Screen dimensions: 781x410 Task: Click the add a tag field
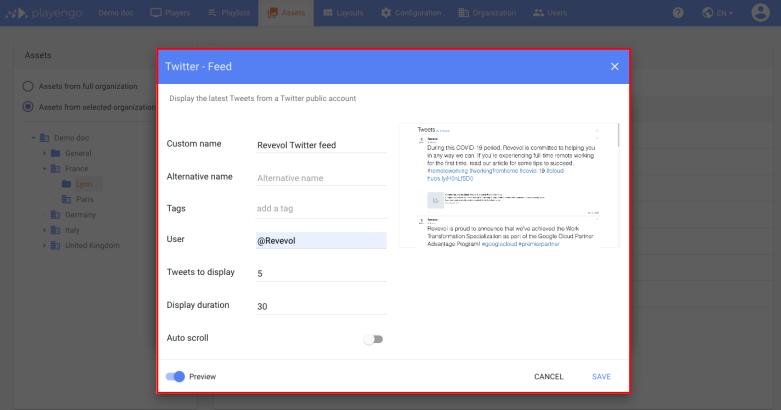[x=321, y=208]
